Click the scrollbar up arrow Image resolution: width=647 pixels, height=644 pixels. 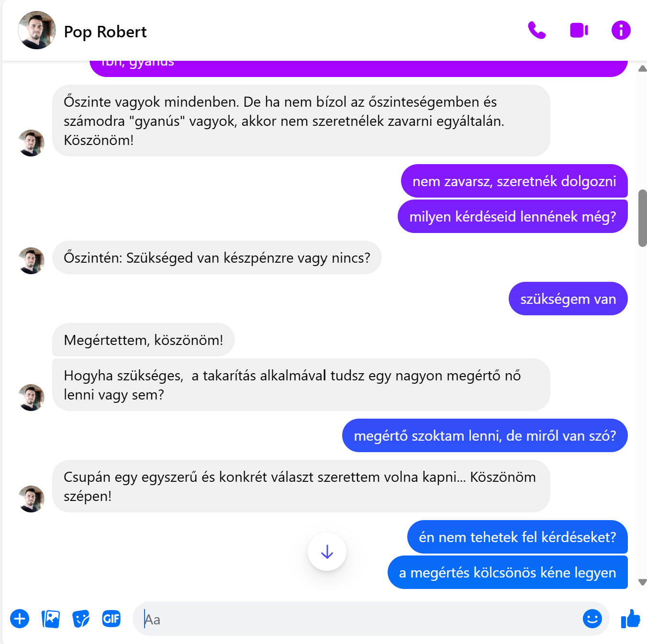[643, 68]
